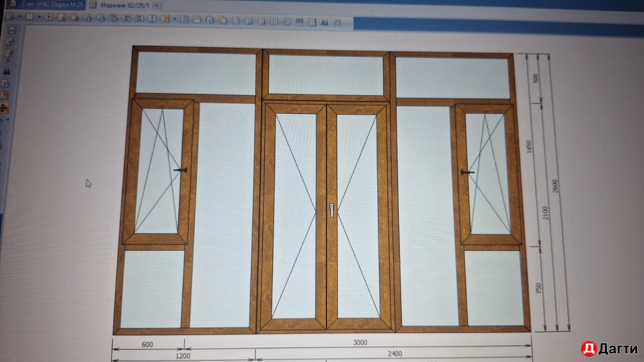The image size is (644, 362).
Task: Select the top center transom glass pane
Action: pyautogui.click(x=326, y=75)
